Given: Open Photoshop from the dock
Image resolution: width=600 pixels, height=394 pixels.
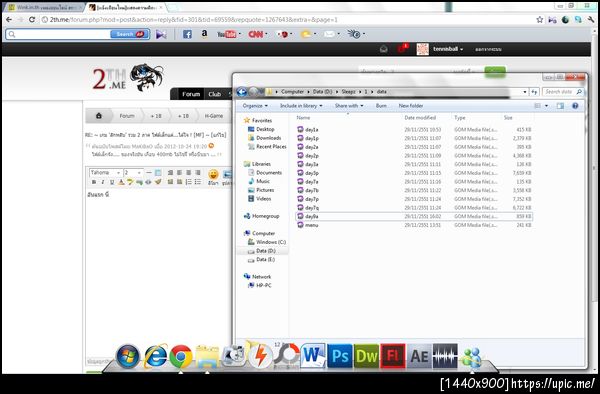Looking at the screenshot, I should point(340,356).
